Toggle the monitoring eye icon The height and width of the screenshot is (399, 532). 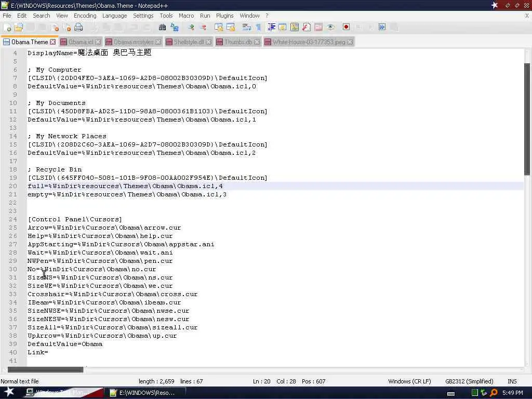pyautogui.click(x=330, y=28)
